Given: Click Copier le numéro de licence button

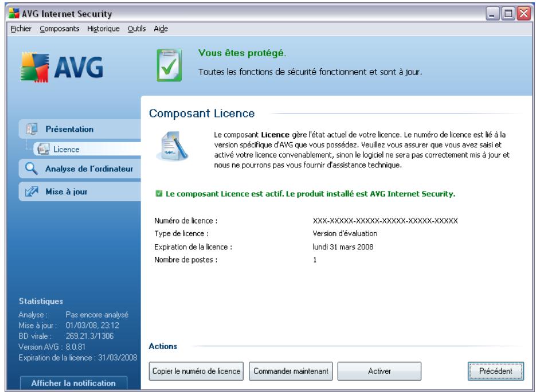Looking at the screenshot, I should pos(196,371).
